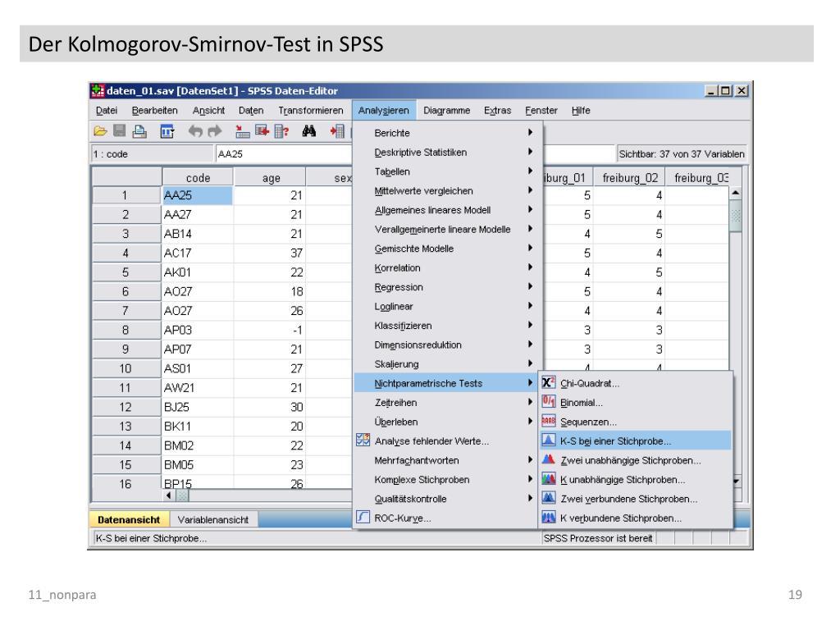Click the Print toolbar icon
840x630 pixels.
tap(139, 131)
